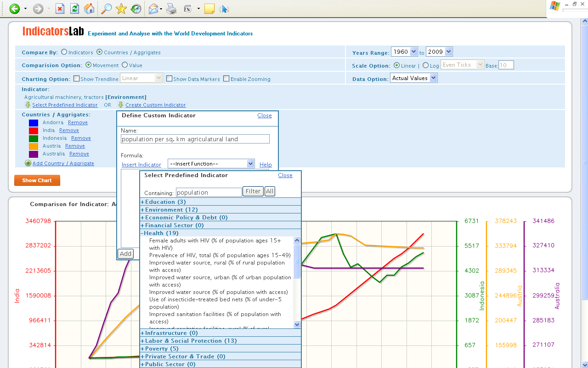Click Add button in custom indicator
This screenshot has width=588, height=368.
[x=125, y=254]
